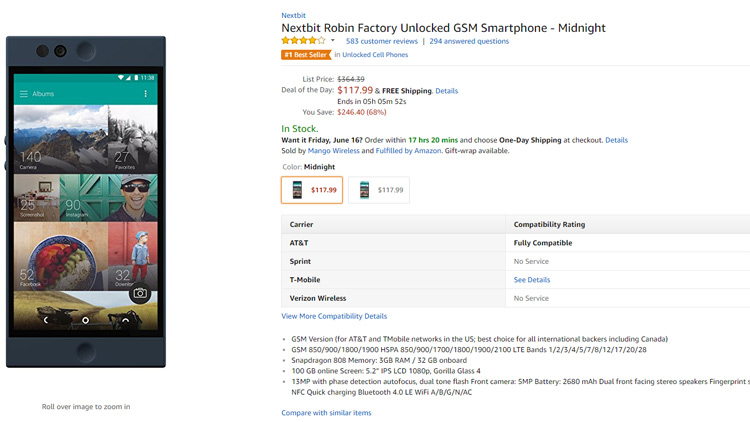This screenshot has height=422, width=750.
Task: Click the three-dot overflow icon on phone screen
Action: (145, 94)
